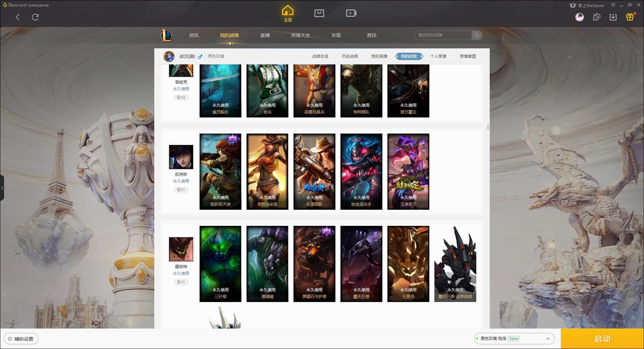Click the 黑色玫瑰 server label beside username
The width and height of the screenshot is (644, 349).
tap(216, 56)
